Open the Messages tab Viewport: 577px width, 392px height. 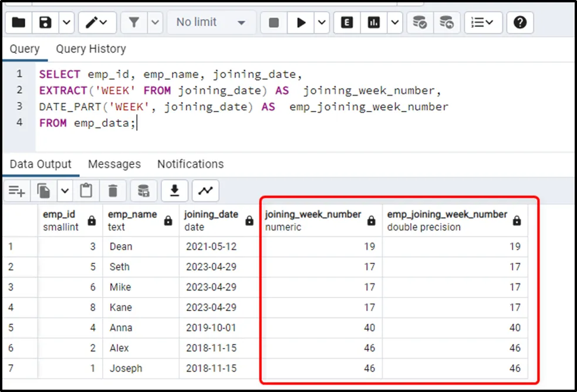click(114, 164)
